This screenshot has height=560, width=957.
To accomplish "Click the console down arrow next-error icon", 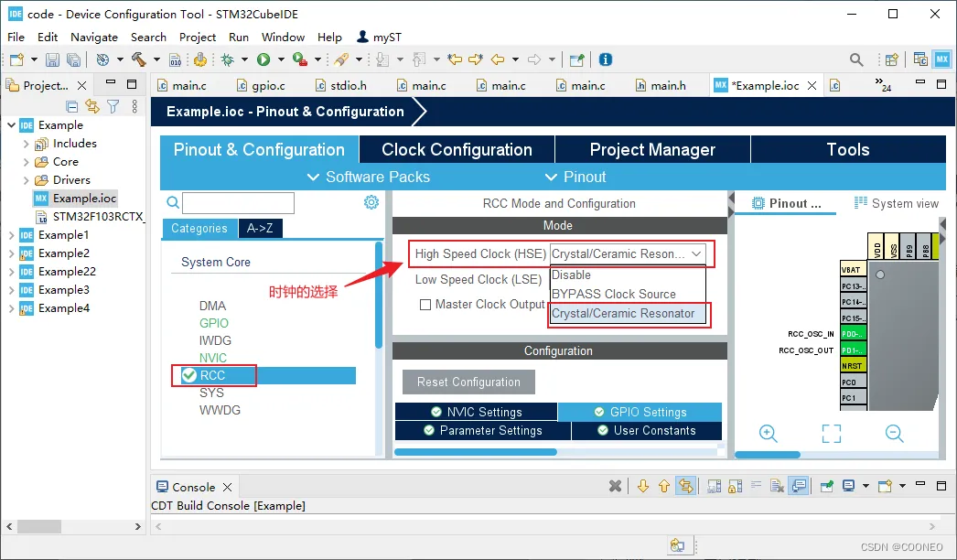I will [x=642, y=486].
